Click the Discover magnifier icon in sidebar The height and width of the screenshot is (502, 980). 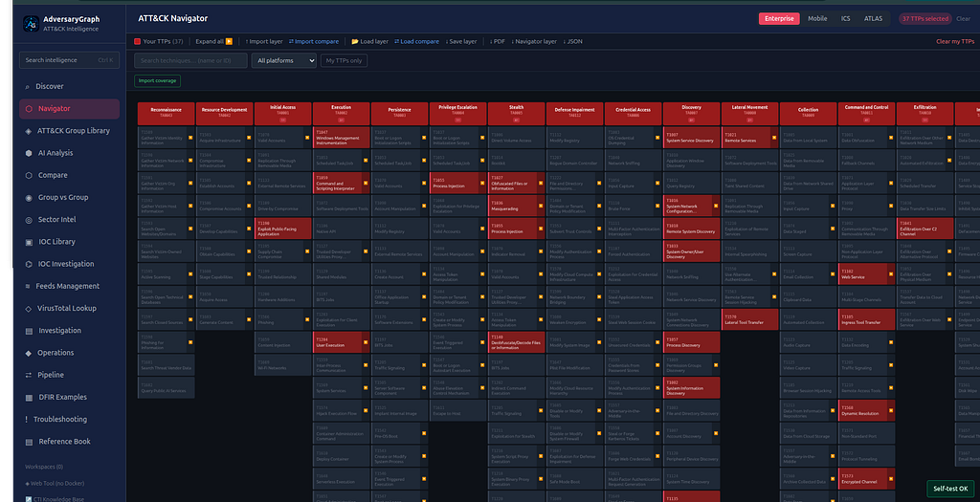[x=28, y=87]
